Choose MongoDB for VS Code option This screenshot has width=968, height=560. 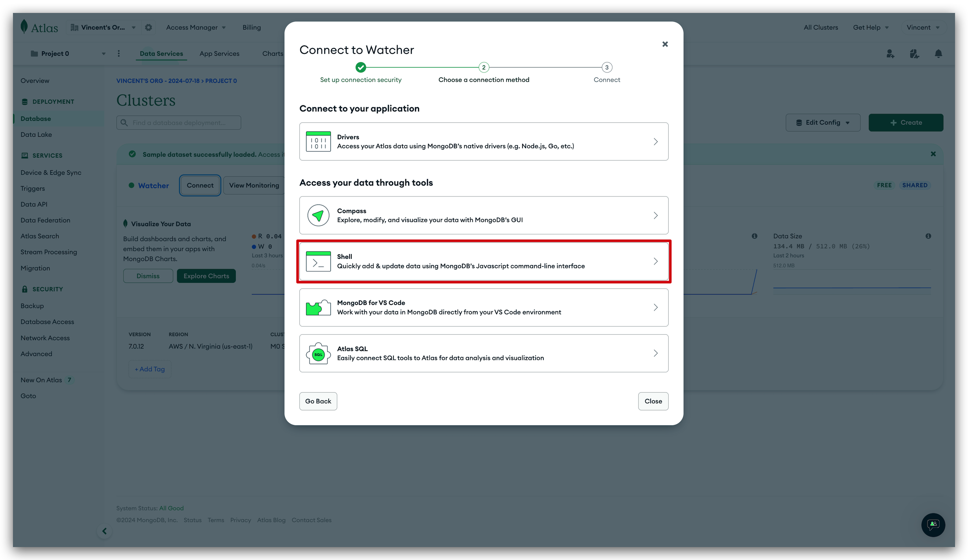click(484, 308)
